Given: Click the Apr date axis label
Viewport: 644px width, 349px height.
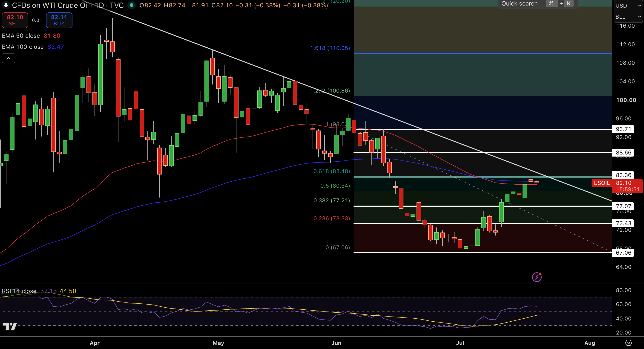Looking at the screenshot, I should (x=95, y=343).
